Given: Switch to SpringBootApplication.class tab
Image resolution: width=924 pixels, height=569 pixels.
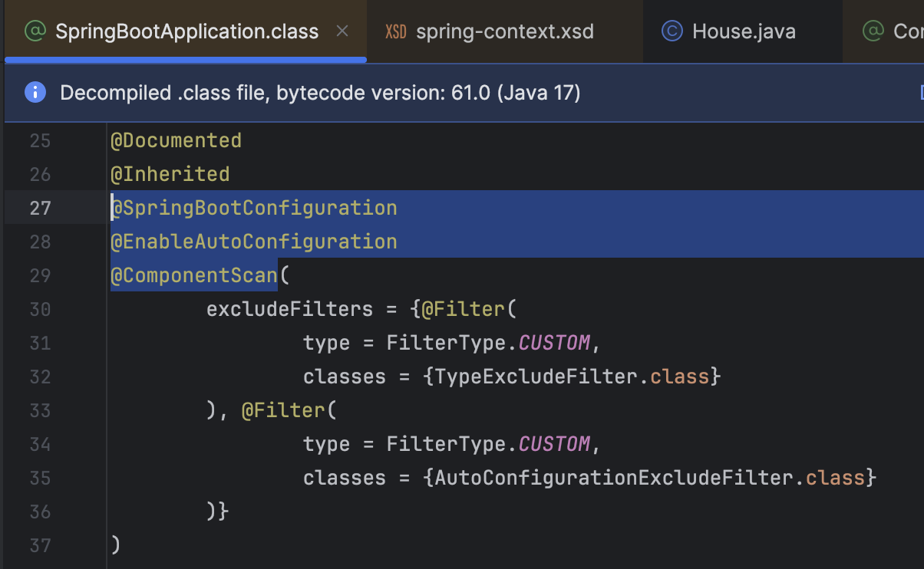Looking at the screenshot, I should 186,31.
